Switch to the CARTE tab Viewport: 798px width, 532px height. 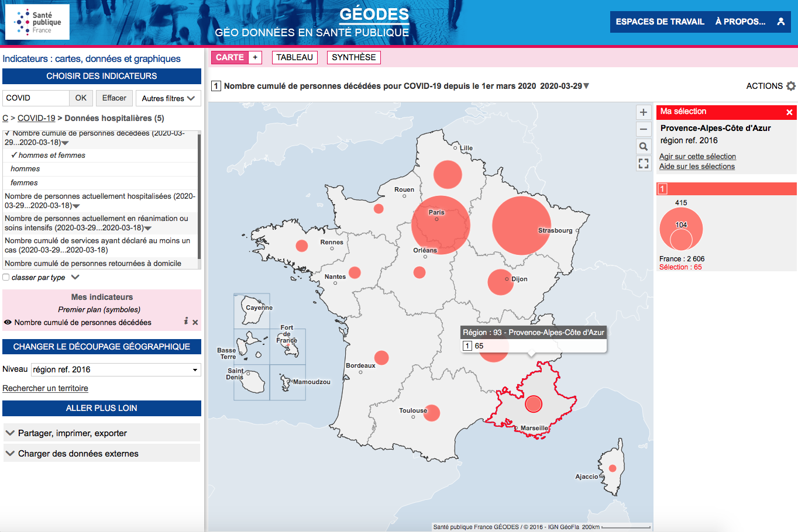[230, 57]
